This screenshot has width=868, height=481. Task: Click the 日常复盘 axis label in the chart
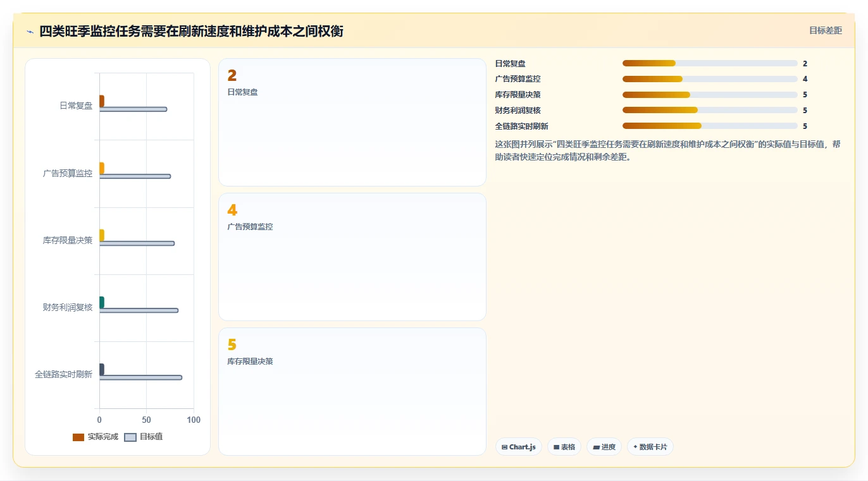pyautogui.click(x=76, y=106)
